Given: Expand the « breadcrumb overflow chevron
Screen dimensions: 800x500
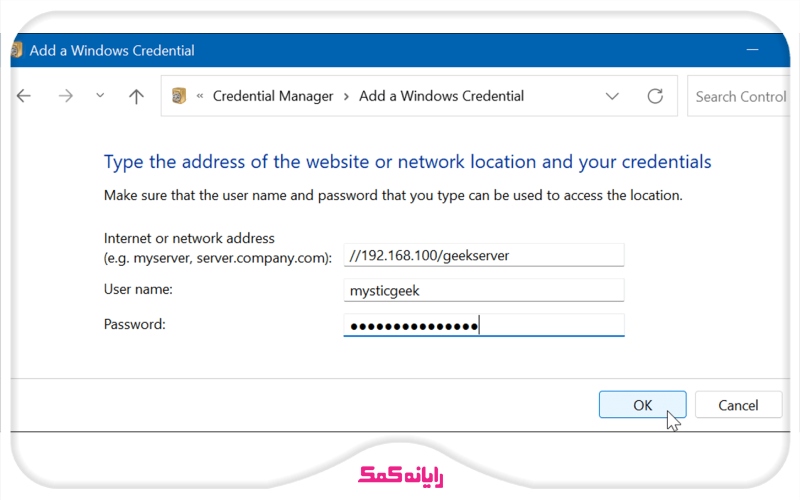Looking at the screenshot, I should pyautogui.click(x=200, y=97).
